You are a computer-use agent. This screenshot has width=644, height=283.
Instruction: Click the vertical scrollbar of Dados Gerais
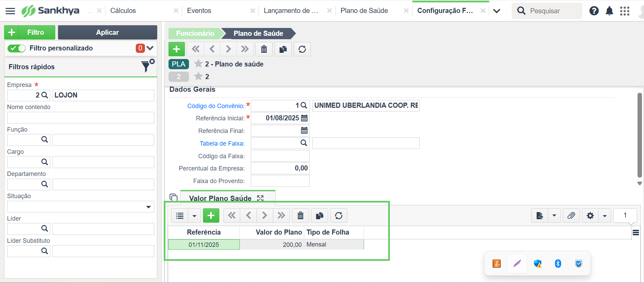640,135
